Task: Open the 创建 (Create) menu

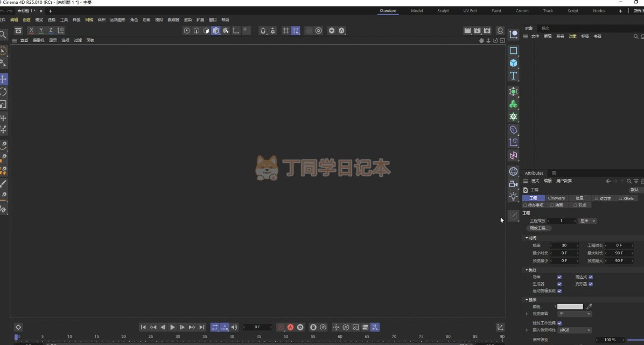Action: click(x=26, y=20)
